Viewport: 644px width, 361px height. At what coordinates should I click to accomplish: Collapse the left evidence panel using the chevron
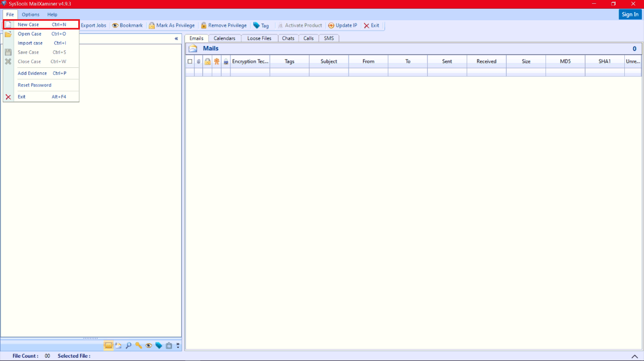(x=176, y=38)
